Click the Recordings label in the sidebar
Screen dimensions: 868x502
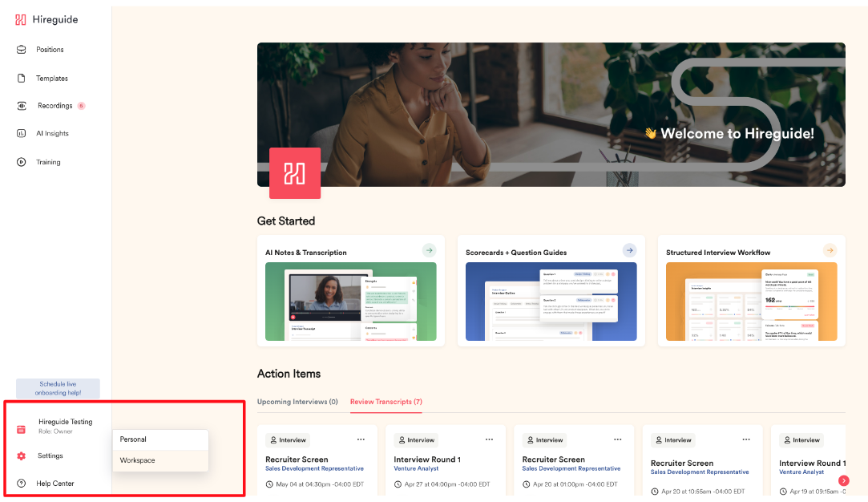(x=55, y=106)
